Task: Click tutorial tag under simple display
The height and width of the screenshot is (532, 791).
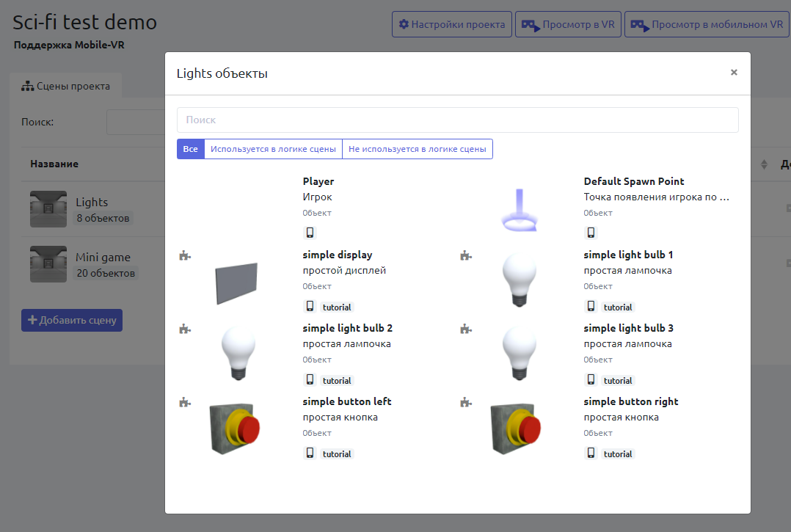Action: pyautogui.click(x=337, y=307)
